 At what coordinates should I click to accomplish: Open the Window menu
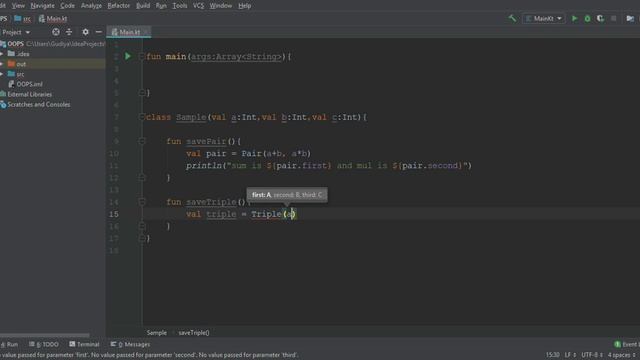click(221, 6)
